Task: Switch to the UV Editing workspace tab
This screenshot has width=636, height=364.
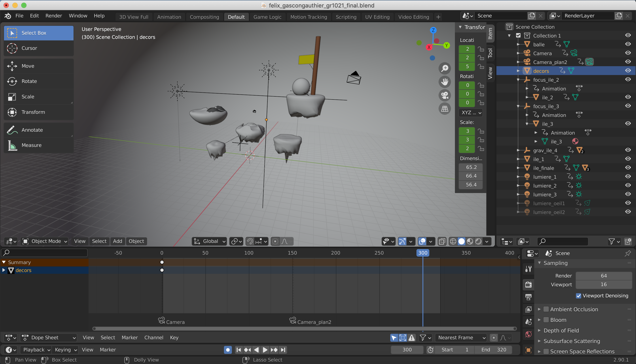Action: click(377, 17)
